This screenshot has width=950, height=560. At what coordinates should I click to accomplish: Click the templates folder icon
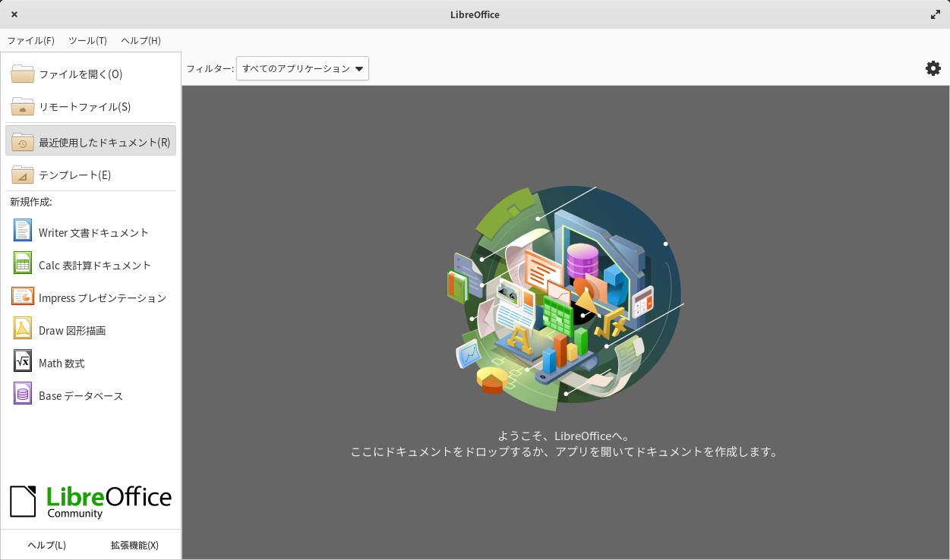pyautogui.click(x=23, y=175)
